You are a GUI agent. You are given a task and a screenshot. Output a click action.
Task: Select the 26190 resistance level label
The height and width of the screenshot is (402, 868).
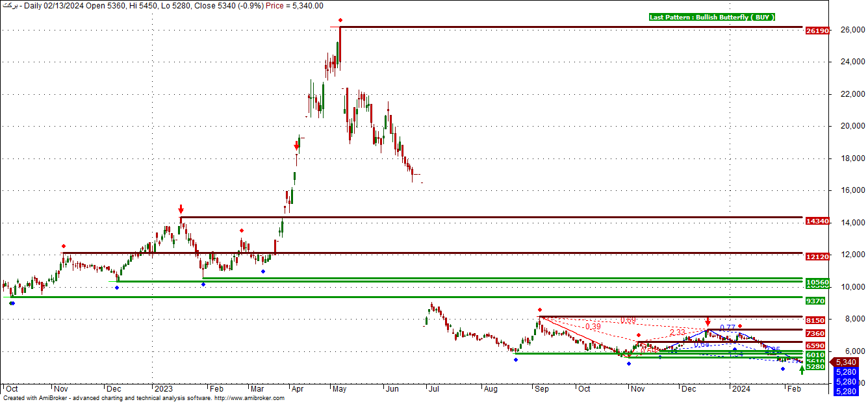816,31
